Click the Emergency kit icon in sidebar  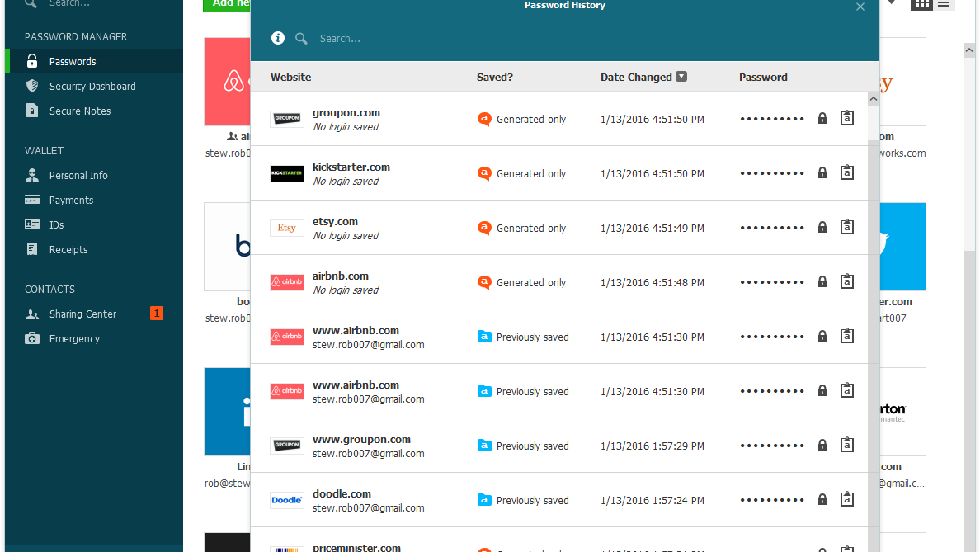click(x=32, y=338)
